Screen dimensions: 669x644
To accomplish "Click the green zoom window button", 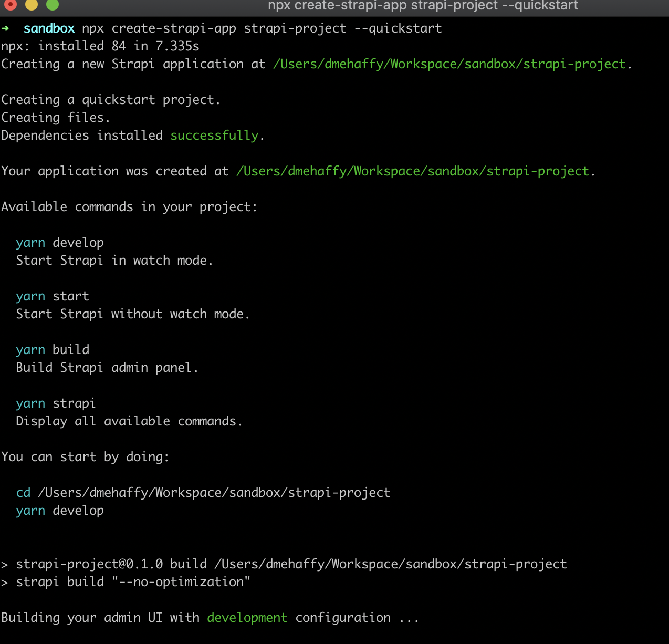I will point(52,4).
